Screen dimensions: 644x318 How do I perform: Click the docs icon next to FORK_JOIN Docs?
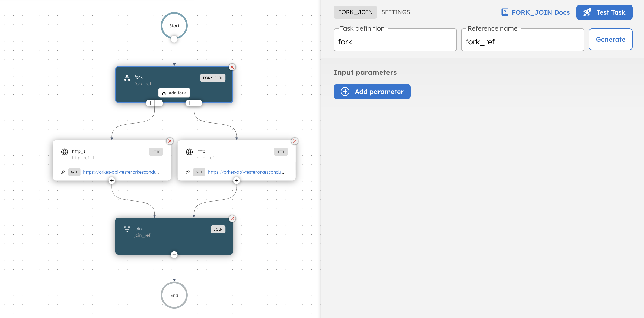[x=505, y=12]
